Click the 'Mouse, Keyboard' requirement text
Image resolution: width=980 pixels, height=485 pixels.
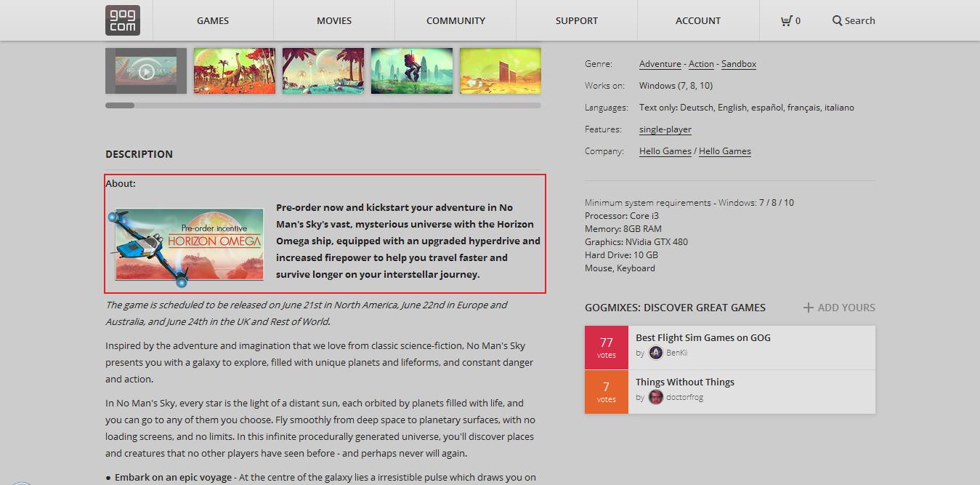[x=620, y=268]
